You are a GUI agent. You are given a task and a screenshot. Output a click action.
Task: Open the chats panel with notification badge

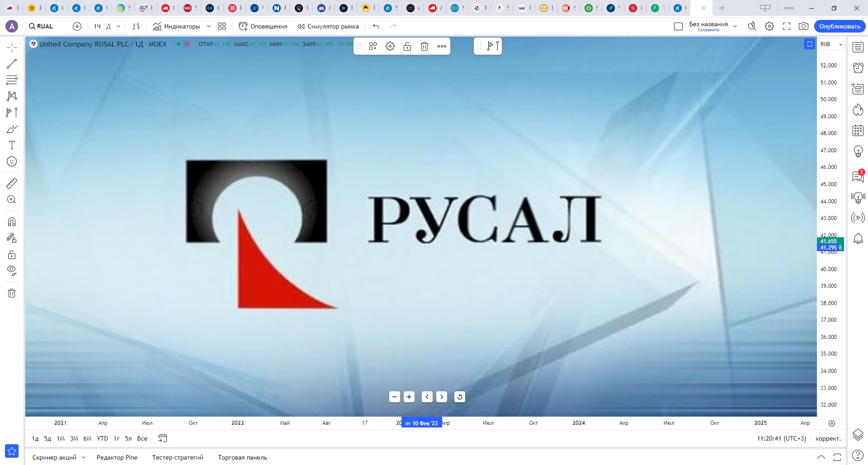pyautogui.click(x=858, y=176)
